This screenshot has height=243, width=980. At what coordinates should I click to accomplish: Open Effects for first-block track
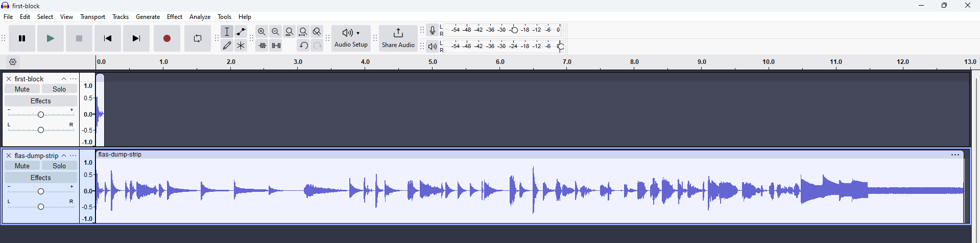coord(41,101)
